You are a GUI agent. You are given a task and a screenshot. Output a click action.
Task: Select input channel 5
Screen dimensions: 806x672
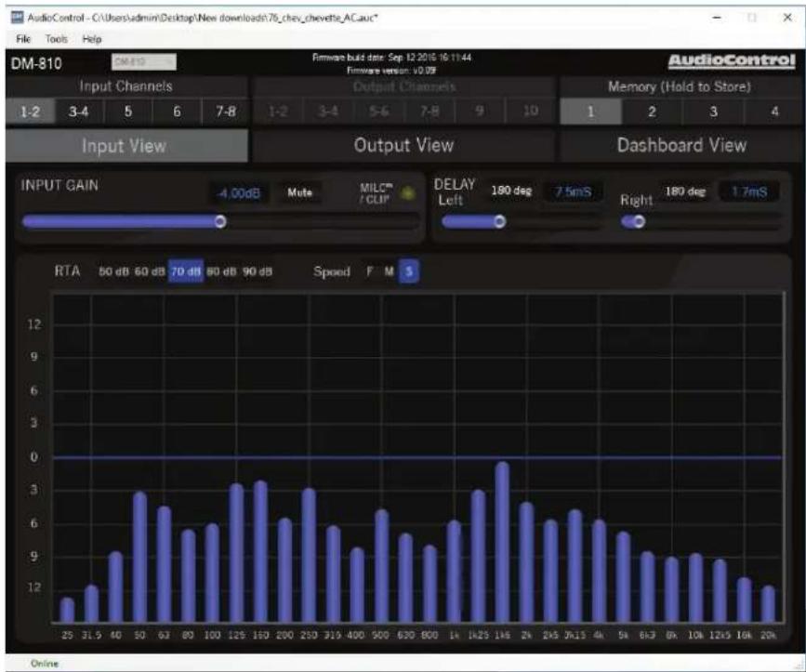click(x=128, y=112)
